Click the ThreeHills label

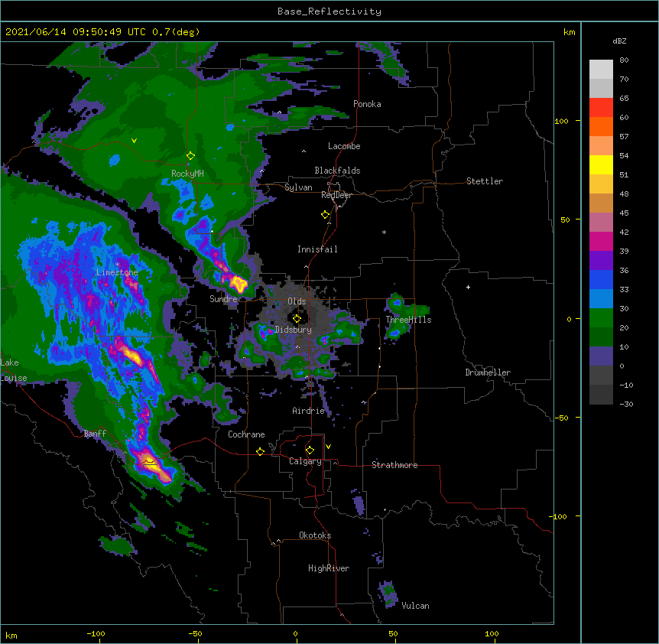pyautogui.click(x=408, y=320)
